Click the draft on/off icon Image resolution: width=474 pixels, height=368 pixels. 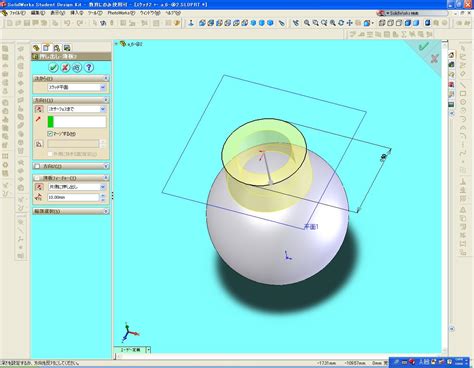coord(39,144)
